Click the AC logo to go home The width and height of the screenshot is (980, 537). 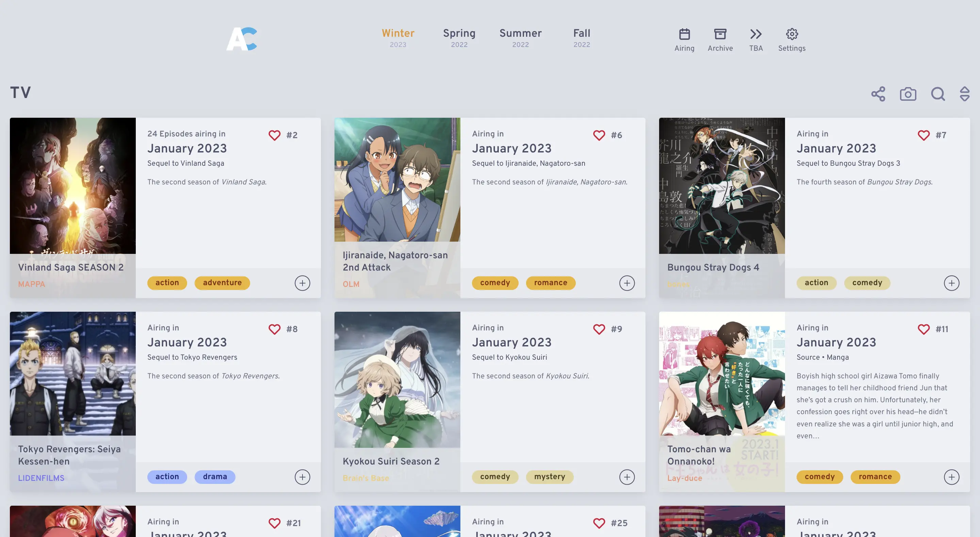pos(242,39)
